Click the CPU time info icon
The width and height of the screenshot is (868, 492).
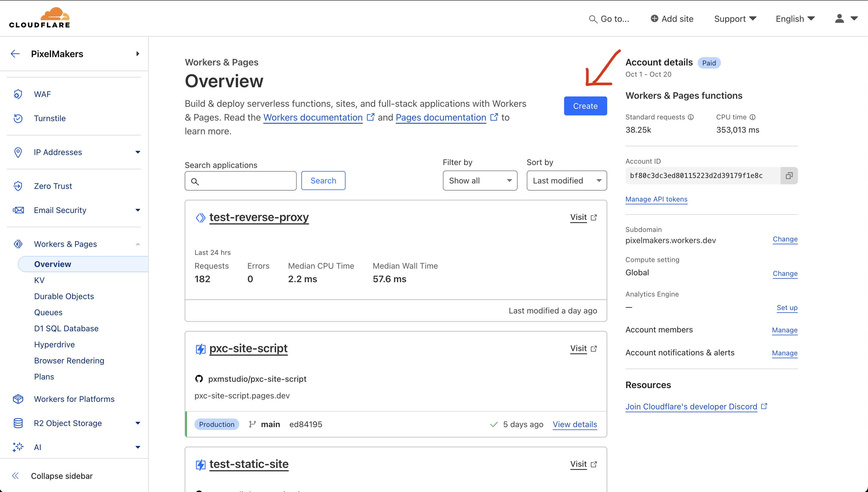coord(752,117)
